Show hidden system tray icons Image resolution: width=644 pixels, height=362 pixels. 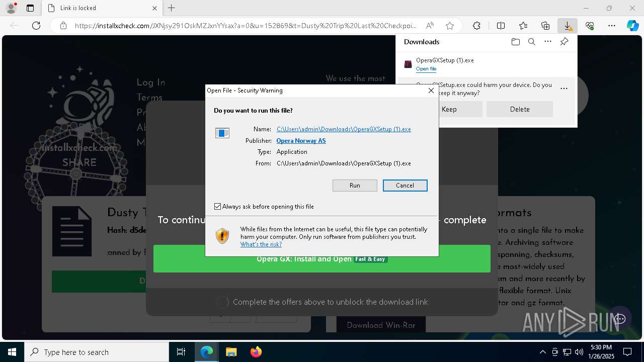[x=542, y=352]
